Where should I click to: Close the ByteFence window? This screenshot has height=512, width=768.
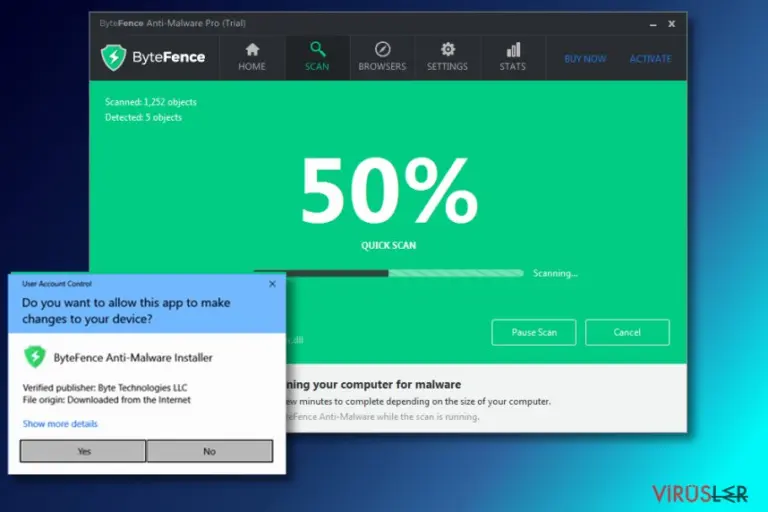pyautogui.click(x=672, y=24)
